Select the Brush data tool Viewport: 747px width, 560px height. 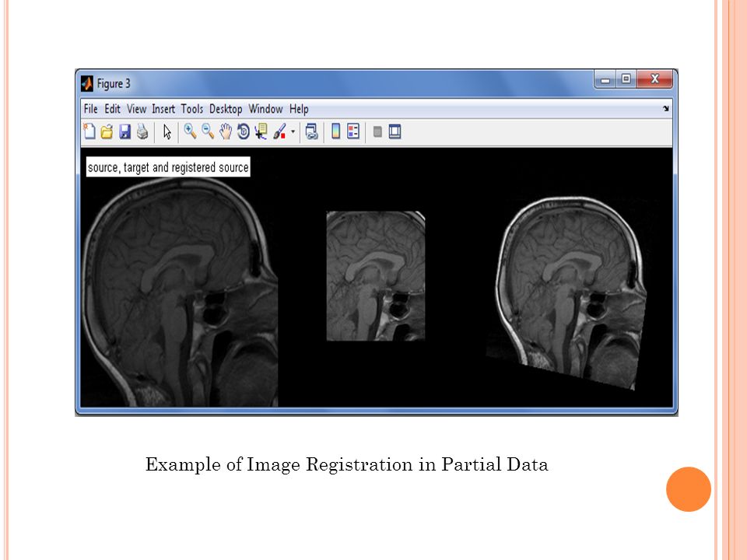(279, 131)
